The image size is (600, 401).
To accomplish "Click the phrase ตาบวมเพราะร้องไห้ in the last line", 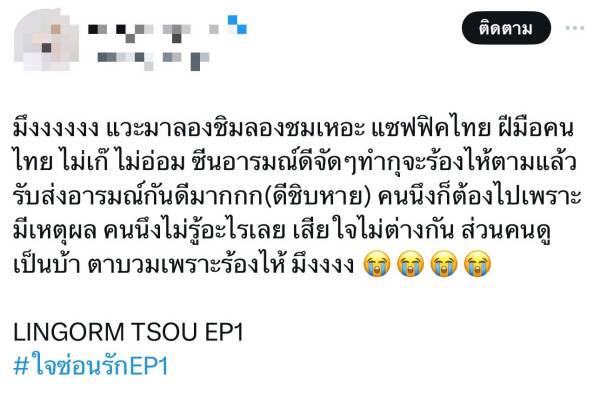I will 186,264.
